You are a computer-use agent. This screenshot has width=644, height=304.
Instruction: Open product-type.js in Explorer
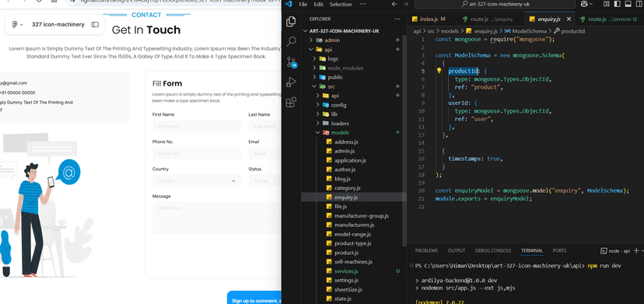353,243
